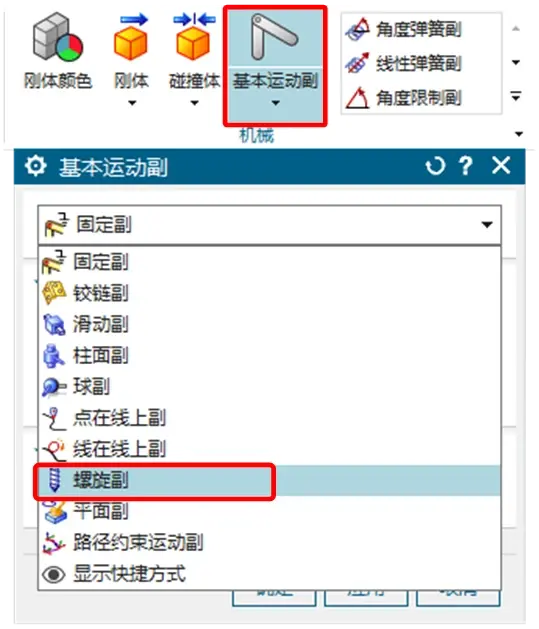Expand the 碰撞体 dropdown arrow

[x=195, y=103]
